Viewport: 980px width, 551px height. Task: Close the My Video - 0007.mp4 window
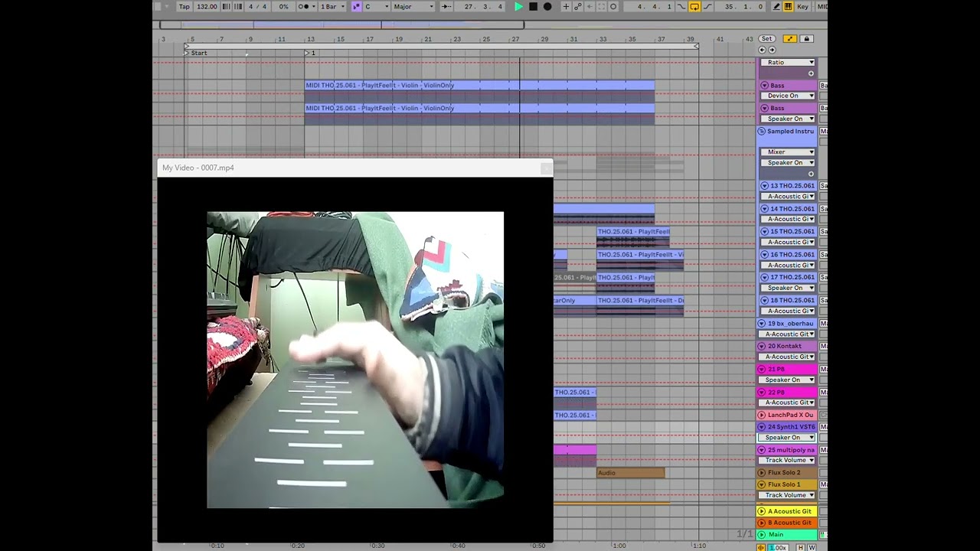[546, 168]
